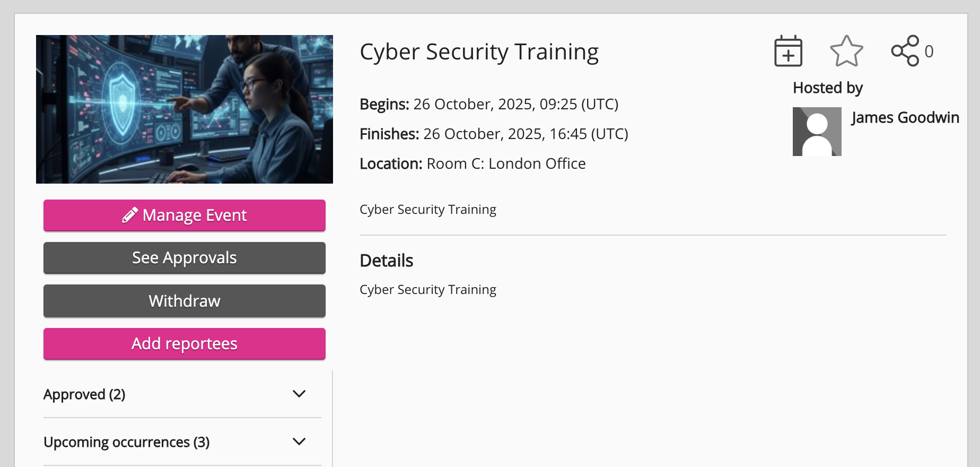Share the Cyber Security Training event

[906, 49]
